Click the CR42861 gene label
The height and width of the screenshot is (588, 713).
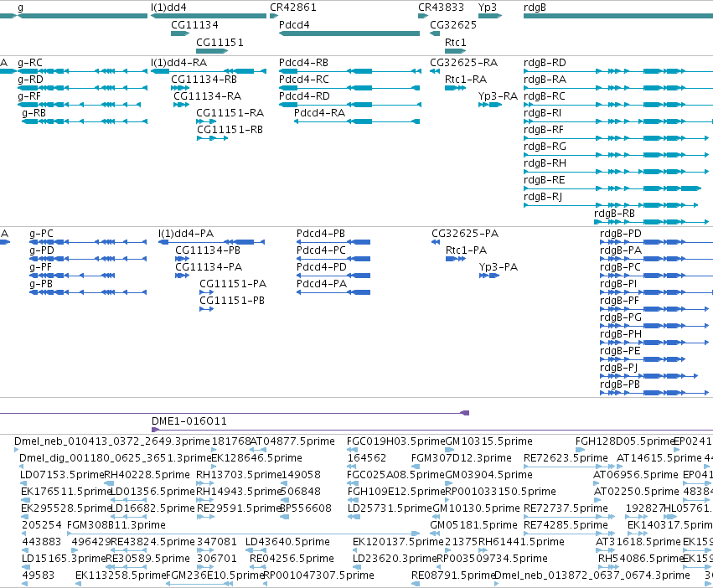click(x=293, y=8)
